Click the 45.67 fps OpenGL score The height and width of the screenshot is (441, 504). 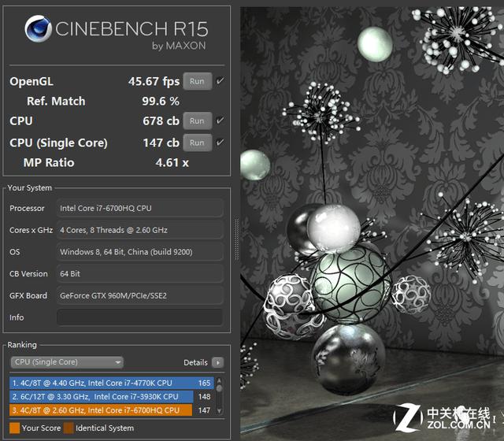coord(154,81)
